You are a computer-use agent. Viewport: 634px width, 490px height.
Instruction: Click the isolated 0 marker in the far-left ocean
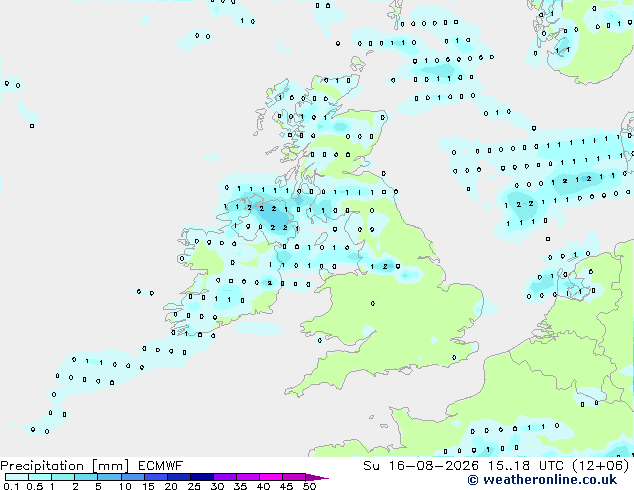(32, 126)
